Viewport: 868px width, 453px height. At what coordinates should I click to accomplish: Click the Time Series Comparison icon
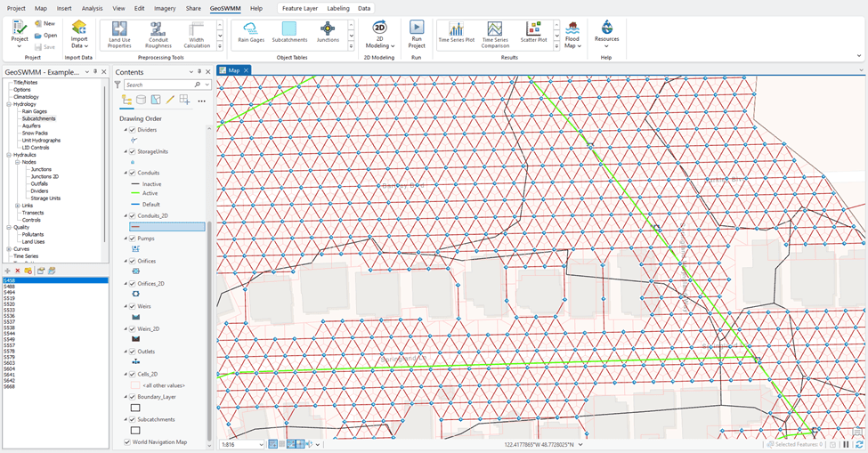point(494,34)
